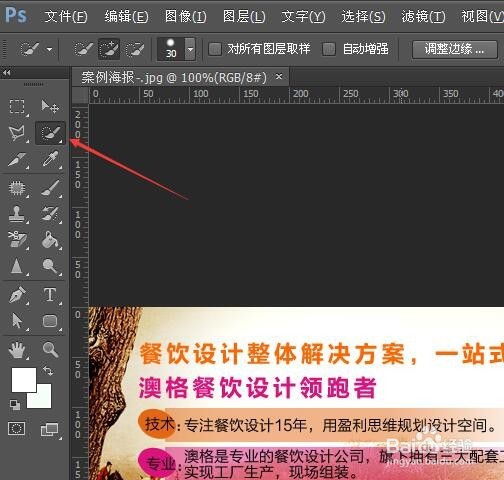Viewport: 504px width, 480px height.
Task: Enable 对所有图层取样 checkbox
Action: tap(215, 49)
